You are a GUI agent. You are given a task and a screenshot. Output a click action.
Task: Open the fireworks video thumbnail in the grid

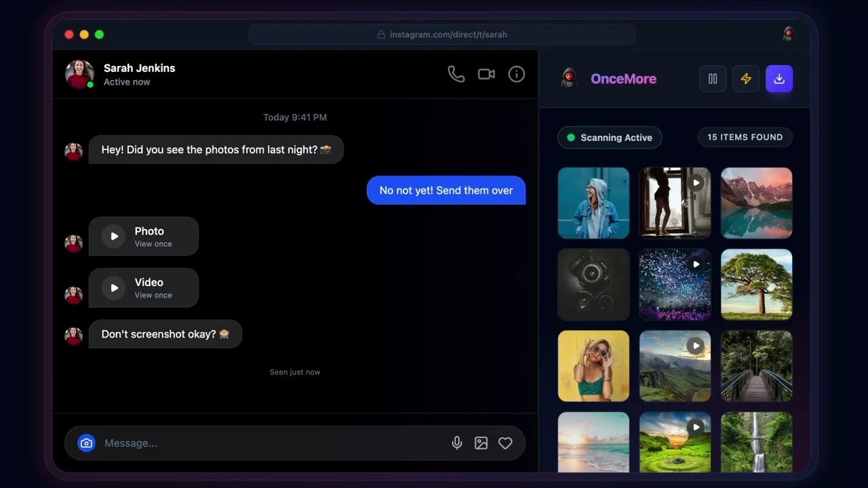[675, 284]
